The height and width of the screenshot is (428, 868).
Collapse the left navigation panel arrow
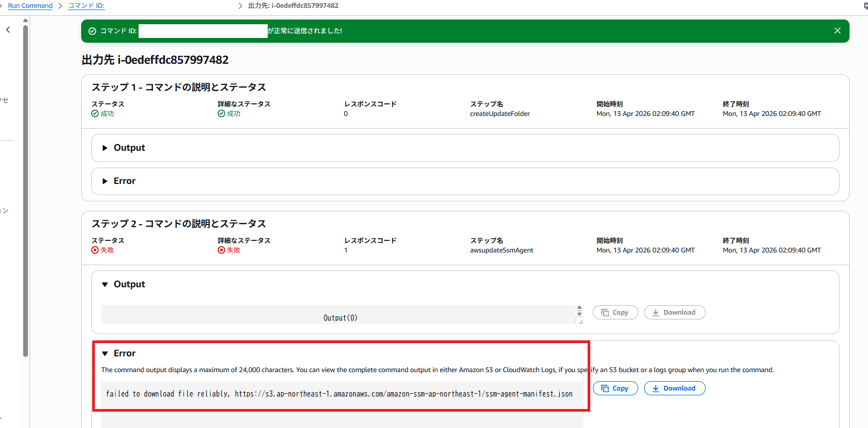coord(8,30)
